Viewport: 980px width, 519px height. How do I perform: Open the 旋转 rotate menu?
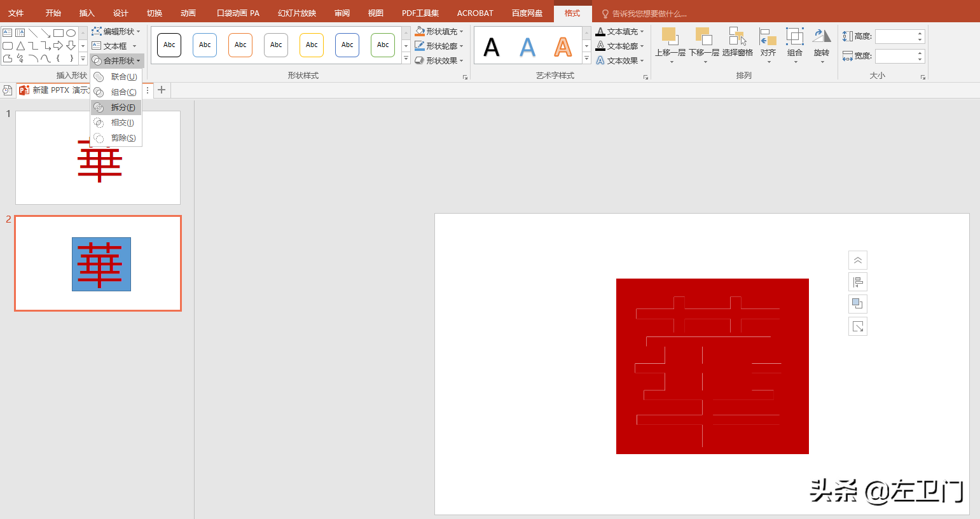tap(822, 45)
